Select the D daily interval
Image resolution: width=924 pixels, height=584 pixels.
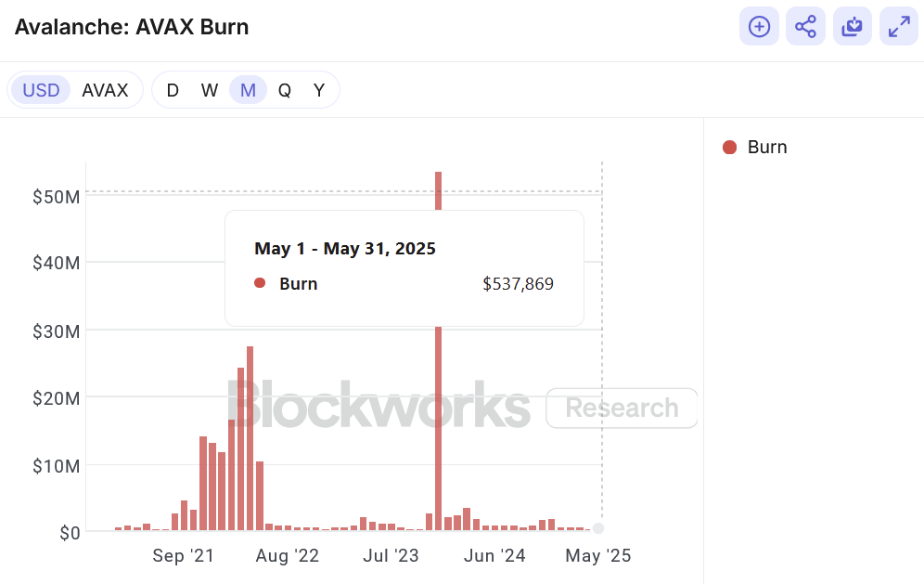173,90
